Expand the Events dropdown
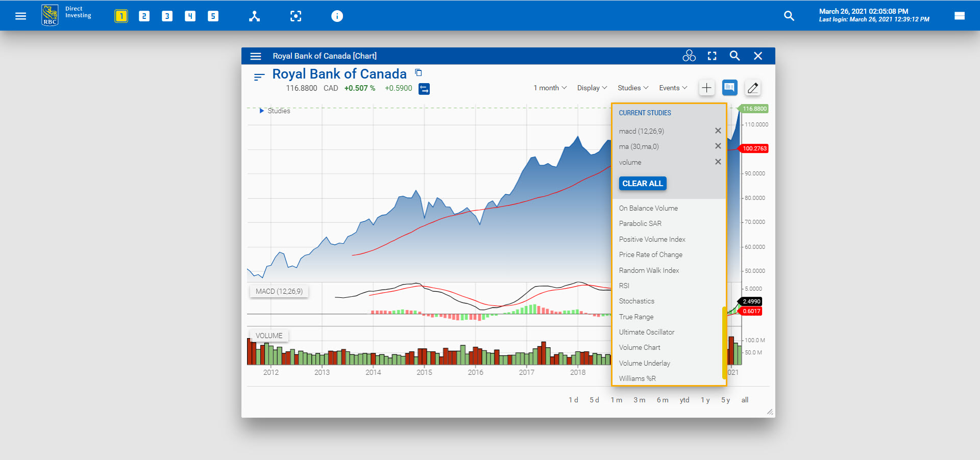Image resolution: width=980 pixels, height=460 pixels. [x=672, y=87]
